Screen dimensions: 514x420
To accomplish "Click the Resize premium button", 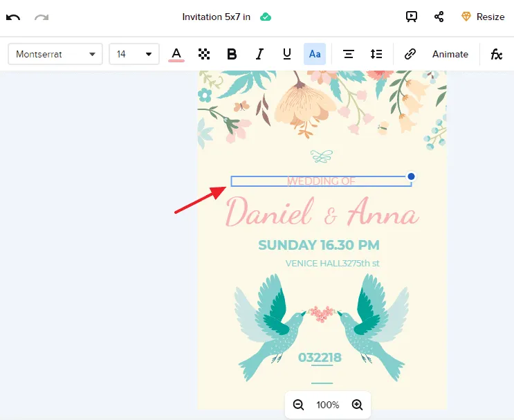I will pos(483,17).
